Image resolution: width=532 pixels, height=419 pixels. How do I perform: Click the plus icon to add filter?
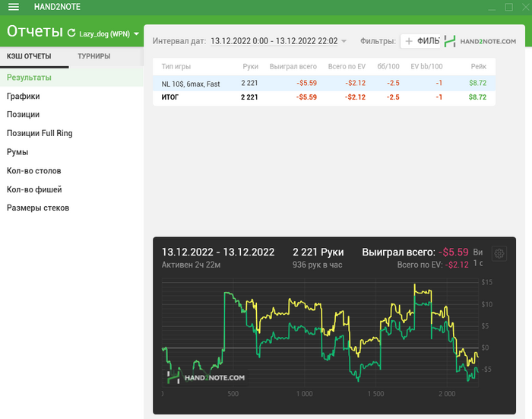(x=409, y=41)
